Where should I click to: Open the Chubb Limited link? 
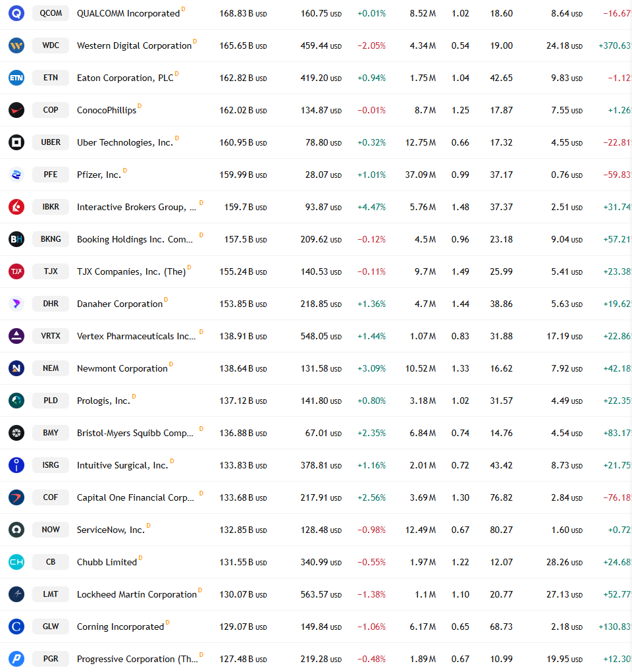click(107, 562)
